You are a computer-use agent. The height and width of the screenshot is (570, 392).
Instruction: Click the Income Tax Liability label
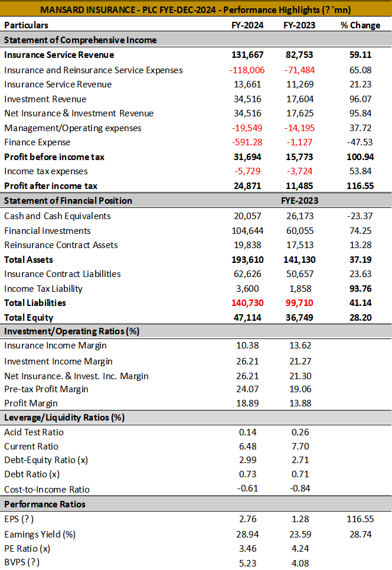click(x=43, y=289)
